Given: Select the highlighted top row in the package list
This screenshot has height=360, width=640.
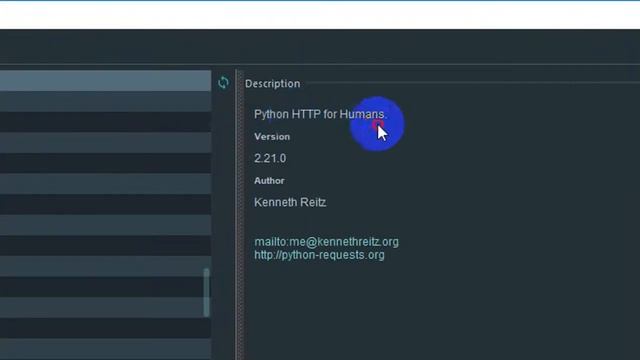Looking at the screenshot, I should tap(105, 80).
